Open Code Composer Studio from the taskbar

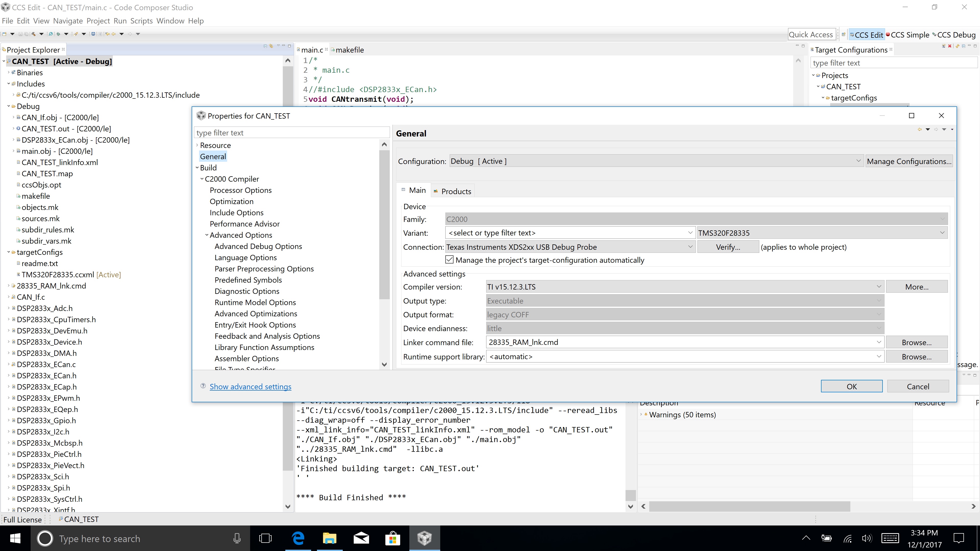[424, 538]
